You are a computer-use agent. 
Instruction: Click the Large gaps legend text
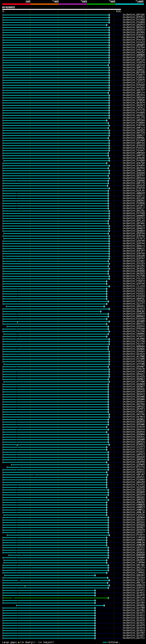coord(10,642)
